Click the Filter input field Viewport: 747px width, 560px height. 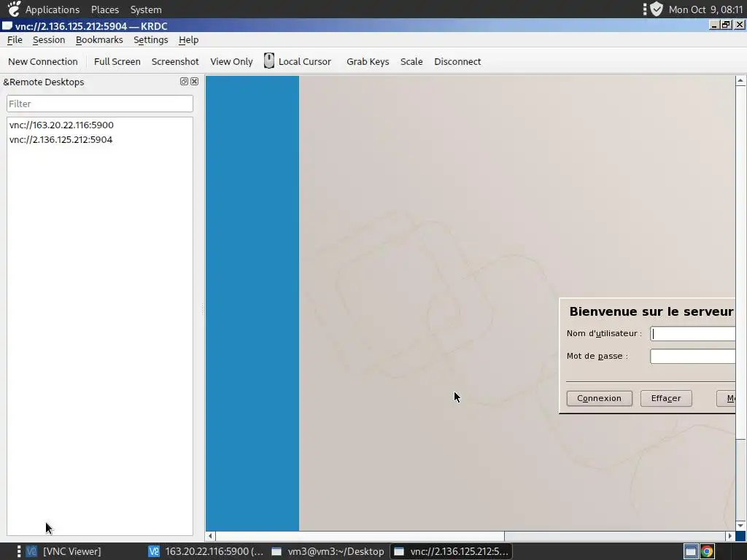click(x=99, y=104)
